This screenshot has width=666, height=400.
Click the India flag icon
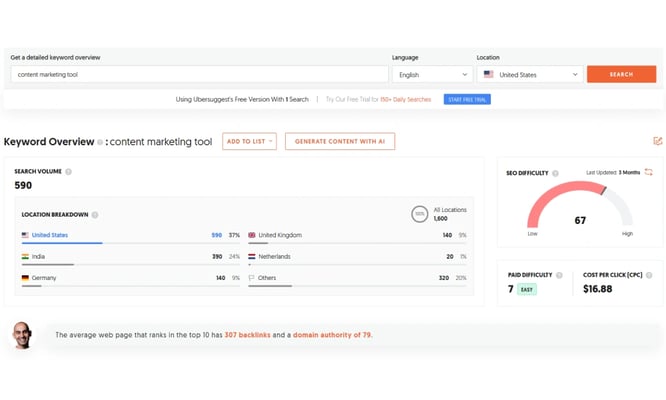point(25,256)
